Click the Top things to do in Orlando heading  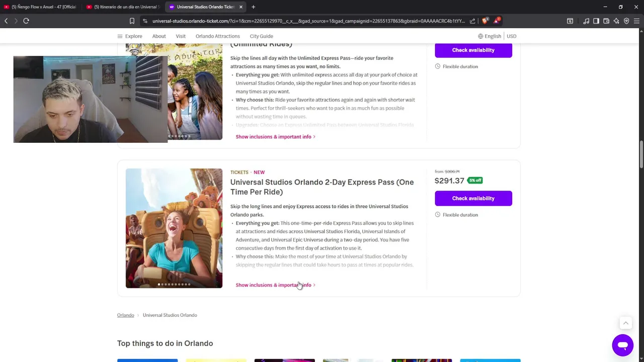click(x=165, y=343)
